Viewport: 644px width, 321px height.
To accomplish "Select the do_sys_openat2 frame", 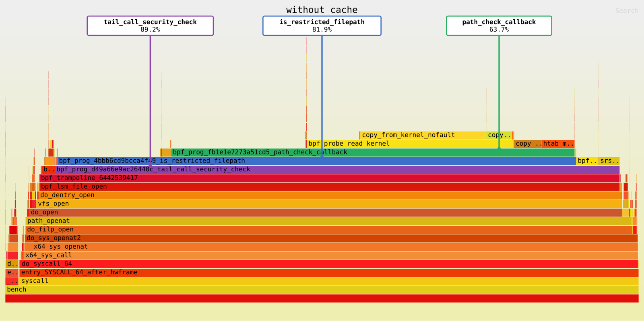I will click(331, 238).
